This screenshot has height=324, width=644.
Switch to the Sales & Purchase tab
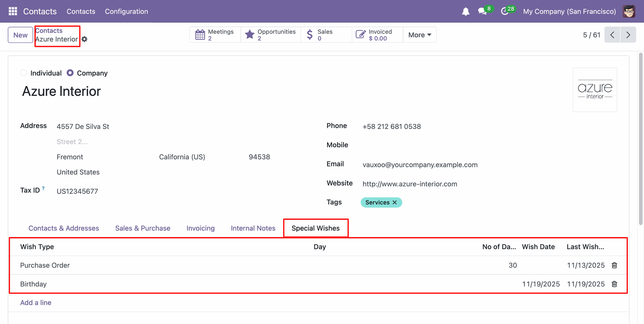143,228
